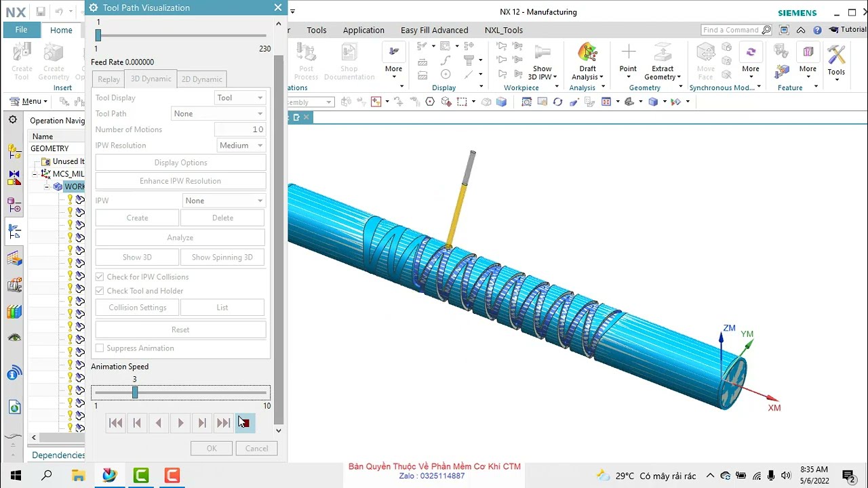Click the Show Spinning 3D button
Viewport: 868px width, 488px height.
click(222, 258)
